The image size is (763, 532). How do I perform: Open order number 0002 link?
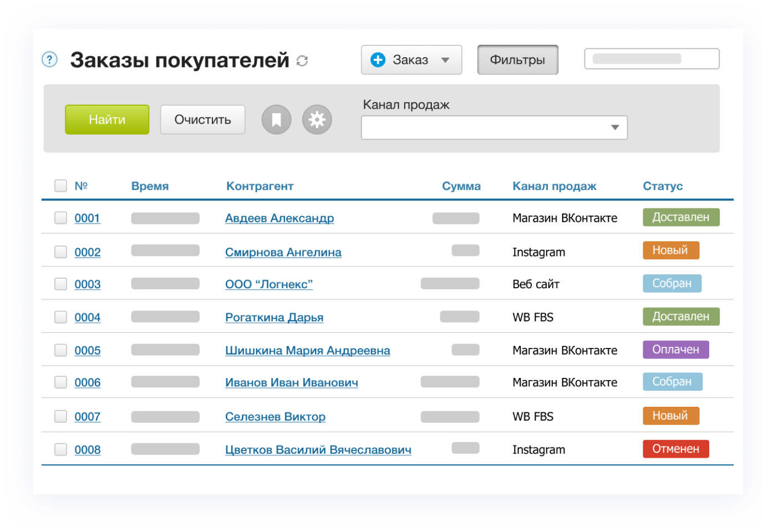[88, 253]
